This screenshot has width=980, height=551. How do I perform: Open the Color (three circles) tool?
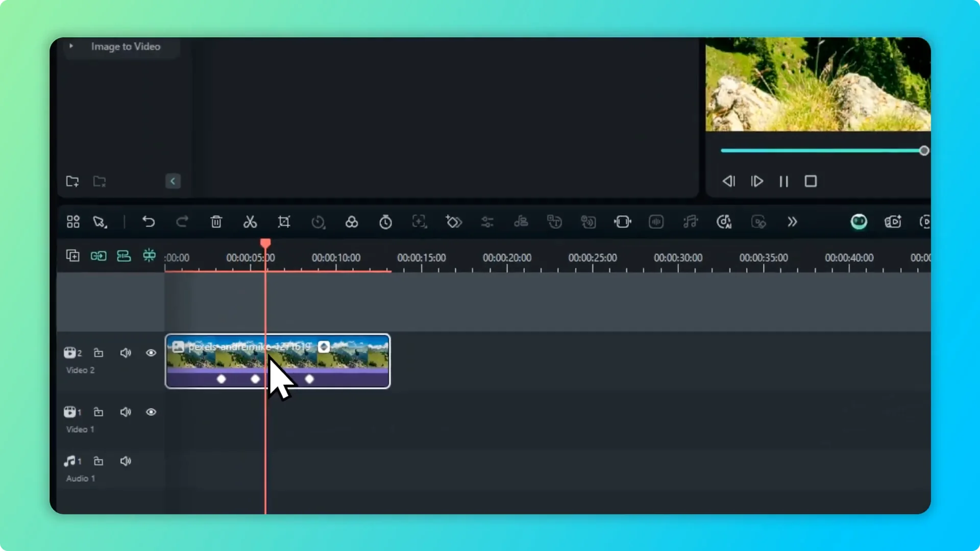click(352, 222)
